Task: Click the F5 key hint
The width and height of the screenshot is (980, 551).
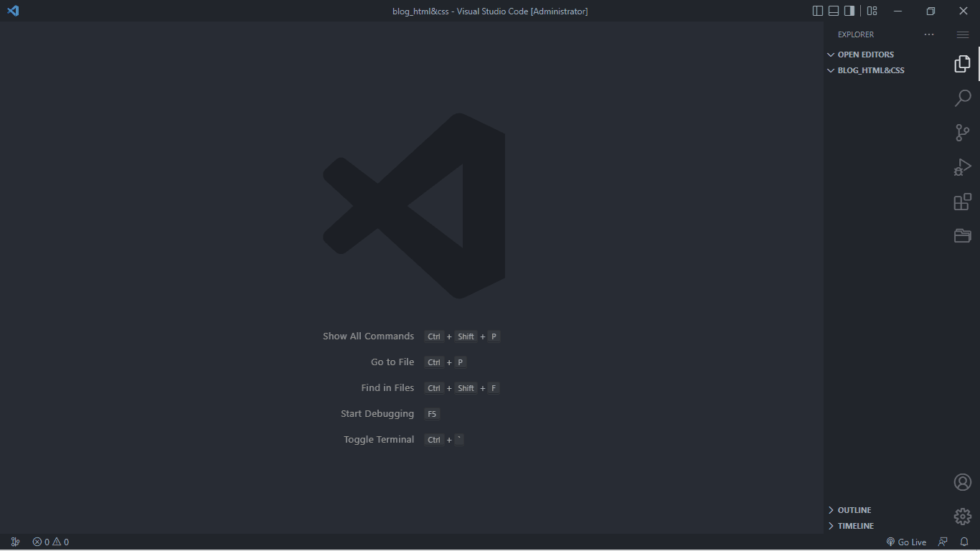Action: (x=432, y=414)
